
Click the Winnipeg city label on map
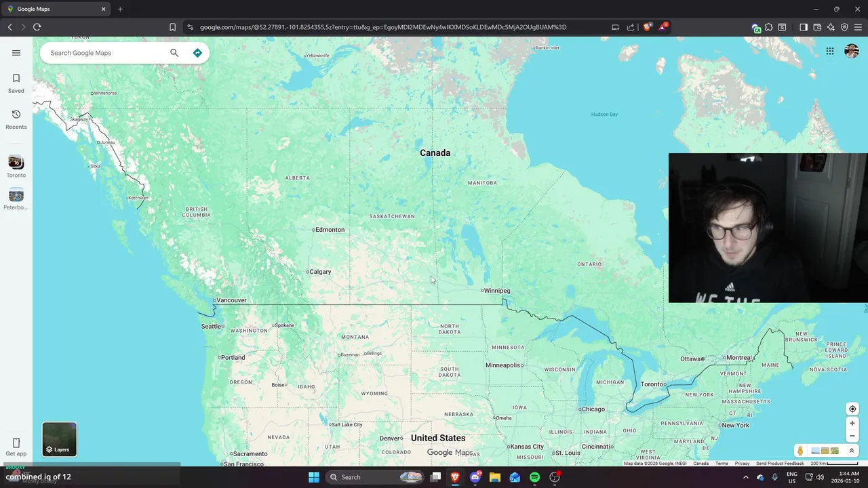point(496,291)
